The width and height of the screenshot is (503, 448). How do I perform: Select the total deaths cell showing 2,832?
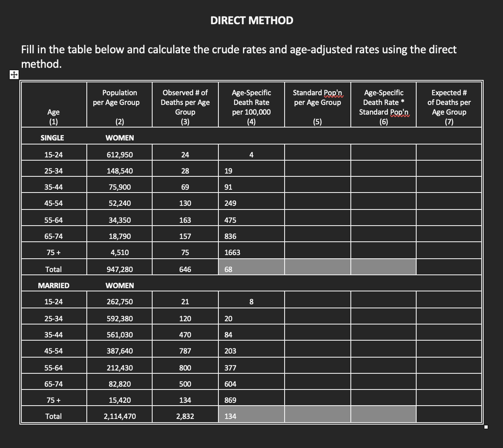pyautogui.click(x=185, y=416)
